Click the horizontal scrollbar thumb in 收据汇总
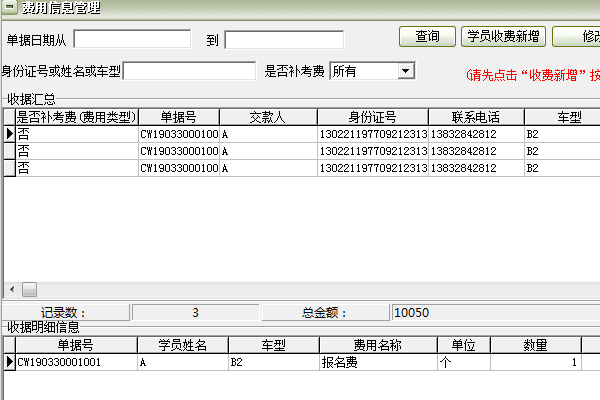The image size is (600, 400). tap(29, 289)
